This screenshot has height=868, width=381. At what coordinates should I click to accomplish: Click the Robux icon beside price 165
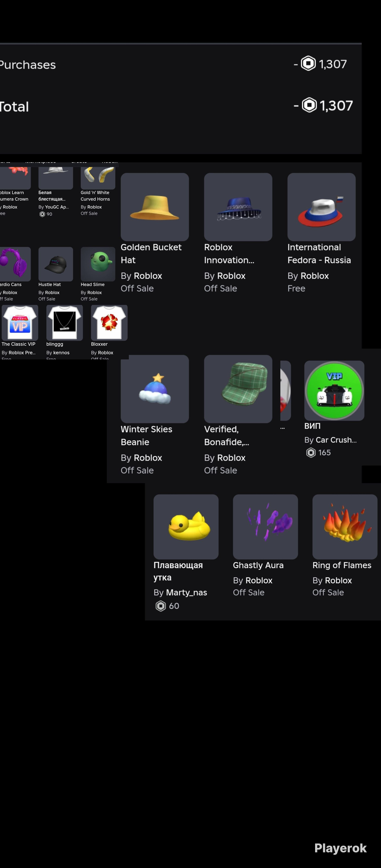click(311, 453)
